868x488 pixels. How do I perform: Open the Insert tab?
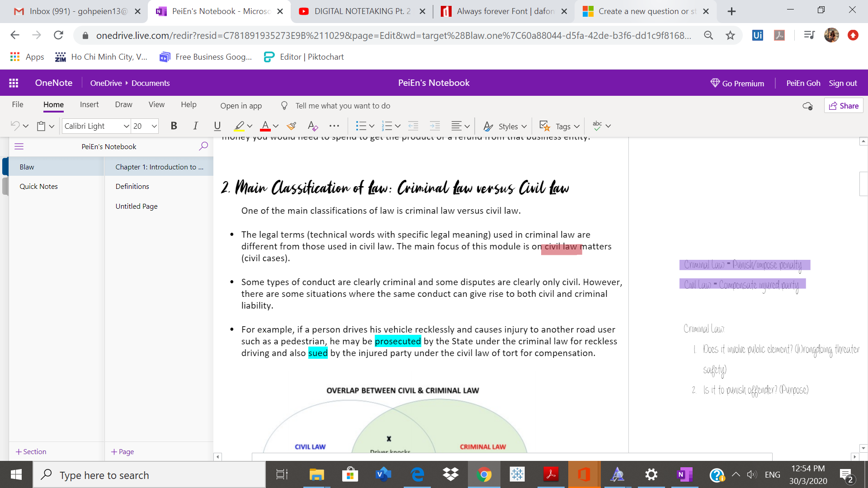[89, 104]
